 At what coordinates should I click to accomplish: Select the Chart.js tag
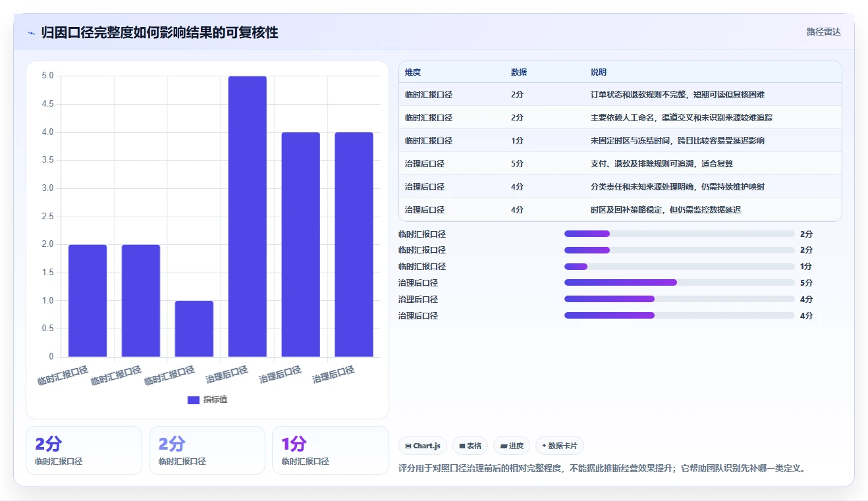click(x=423, y=446)
